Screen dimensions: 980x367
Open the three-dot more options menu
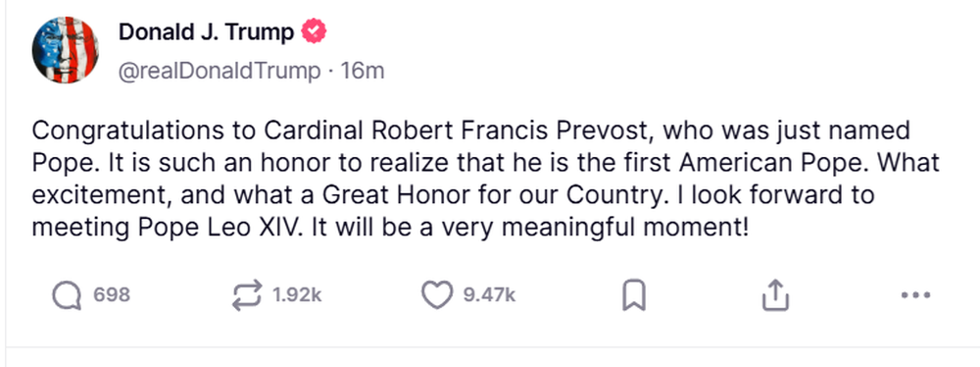(916, 295)
